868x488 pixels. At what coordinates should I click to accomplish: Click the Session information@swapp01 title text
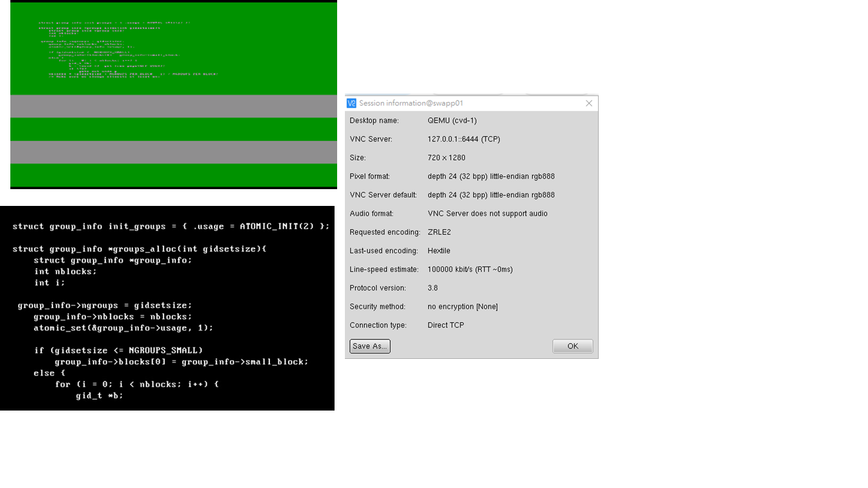pos(411,103)
